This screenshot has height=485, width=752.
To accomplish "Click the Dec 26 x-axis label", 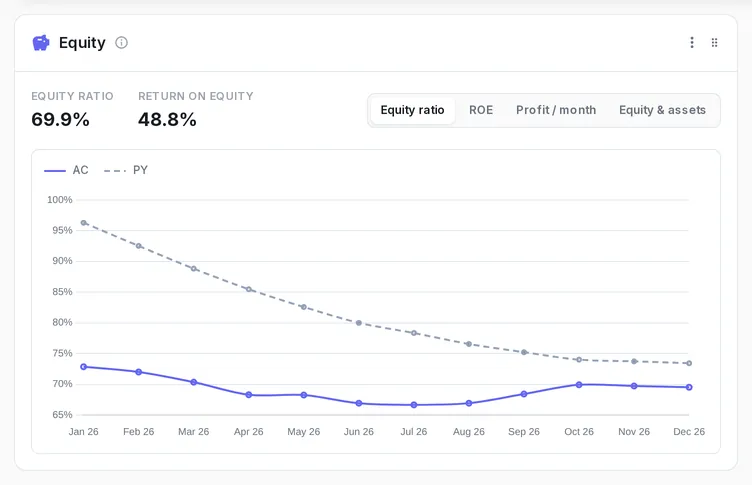I will (689, 432).
